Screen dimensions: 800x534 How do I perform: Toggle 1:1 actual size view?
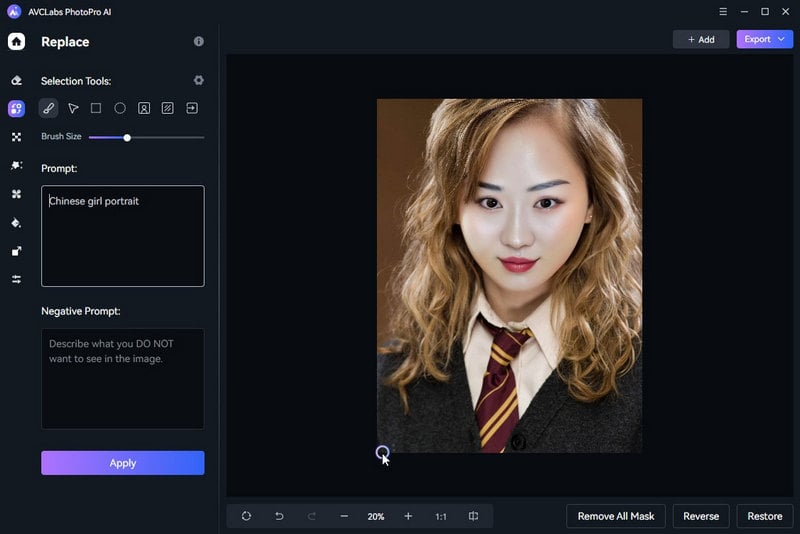tap(441, 516)
